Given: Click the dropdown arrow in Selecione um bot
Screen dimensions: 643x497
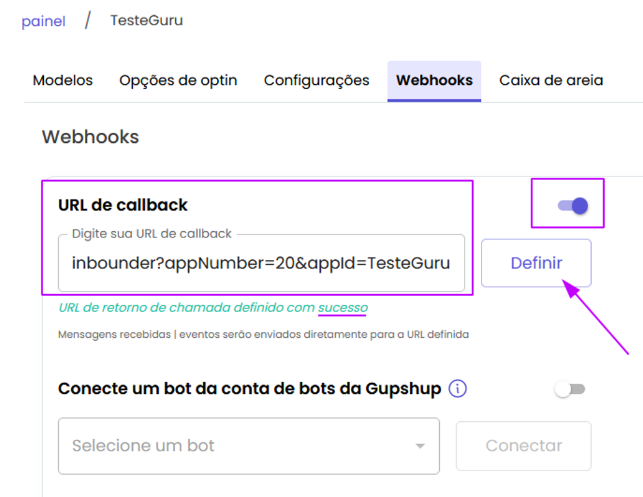Looking at the screenshot, I should tap(420, 446).
